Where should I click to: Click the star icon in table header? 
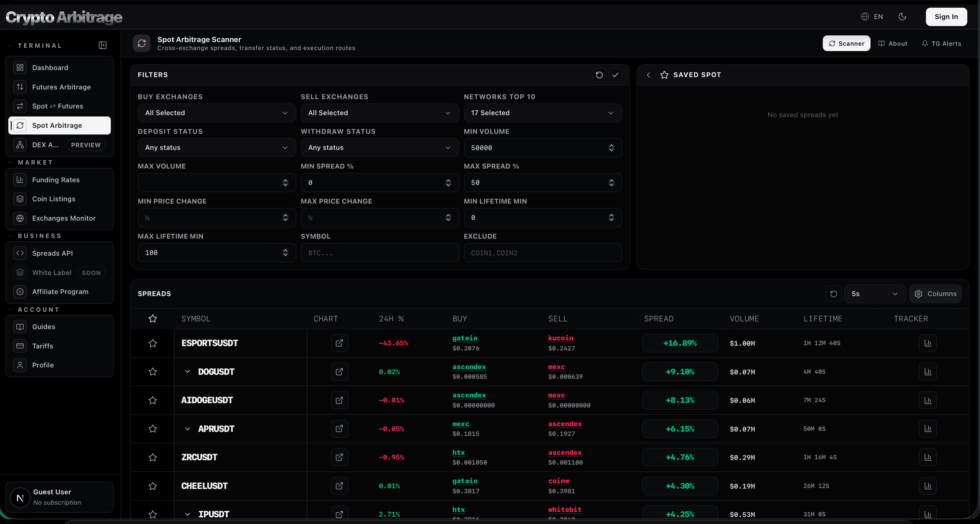point(153,319)
